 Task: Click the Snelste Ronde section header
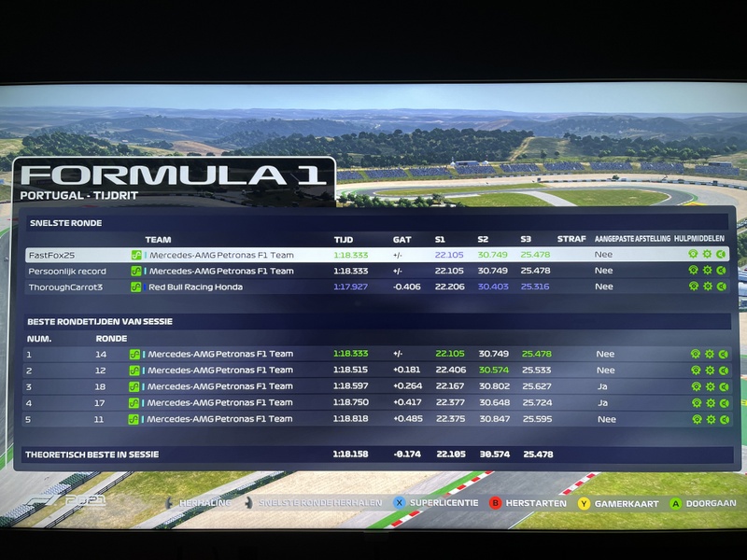point(65,223)
